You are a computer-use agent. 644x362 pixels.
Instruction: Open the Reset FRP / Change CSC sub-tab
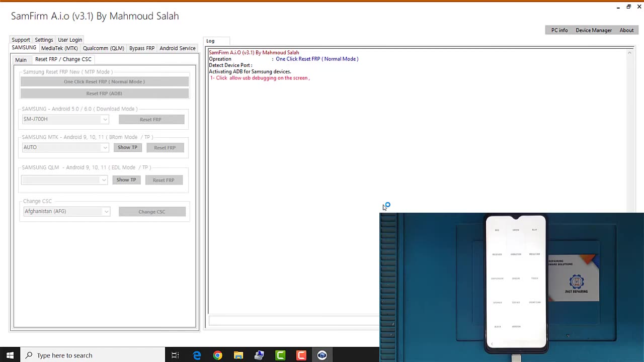coord(63,59)
